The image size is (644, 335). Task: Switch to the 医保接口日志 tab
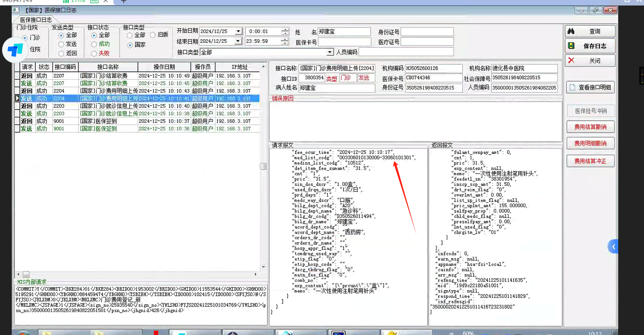coord(36,20)
